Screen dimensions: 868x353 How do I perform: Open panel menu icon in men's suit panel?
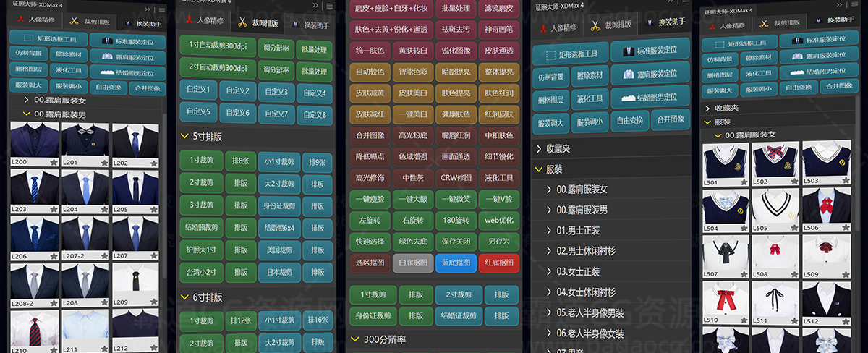(x=161, y=10)
